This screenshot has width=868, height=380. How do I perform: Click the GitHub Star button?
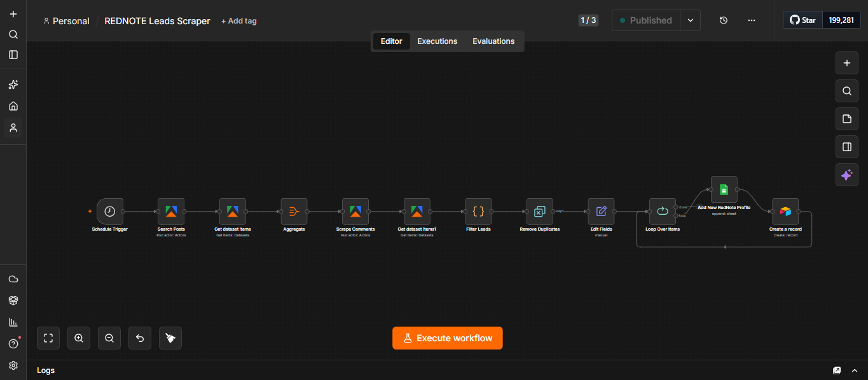(803, 20)
